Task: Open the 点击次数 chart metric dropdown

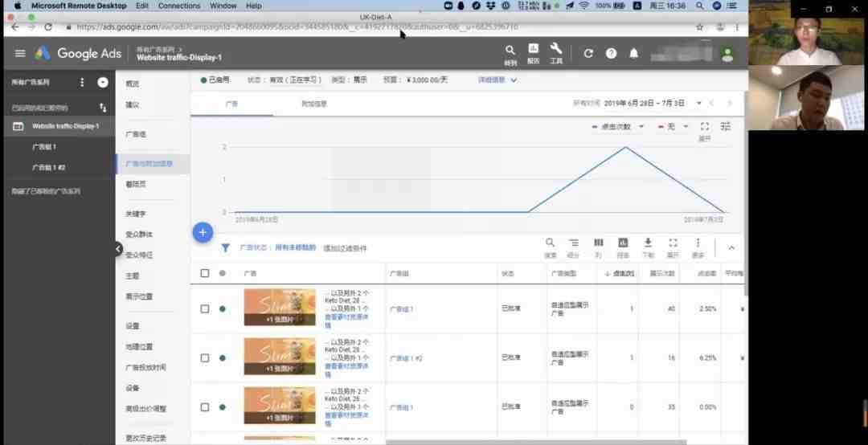Action: 618,127
